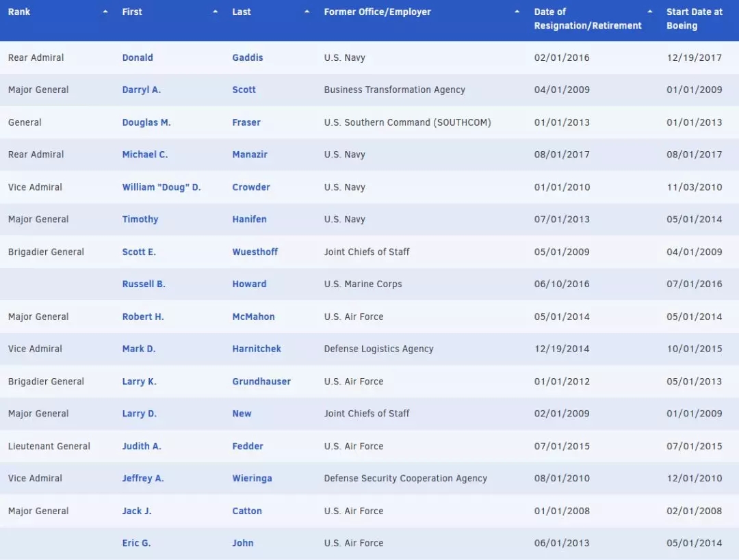Follow the Larry D. link

tap(140, 414)
